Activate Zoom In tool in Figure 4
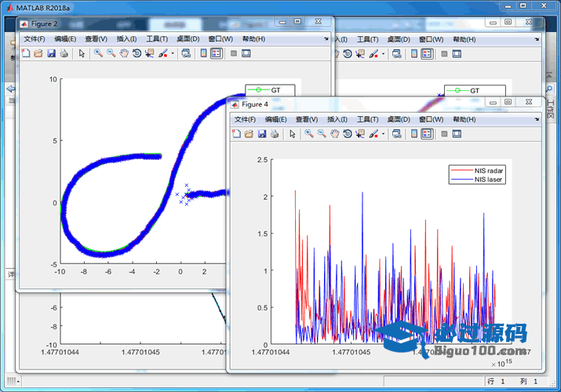561x392 pixels. click(x=309, y=134)
